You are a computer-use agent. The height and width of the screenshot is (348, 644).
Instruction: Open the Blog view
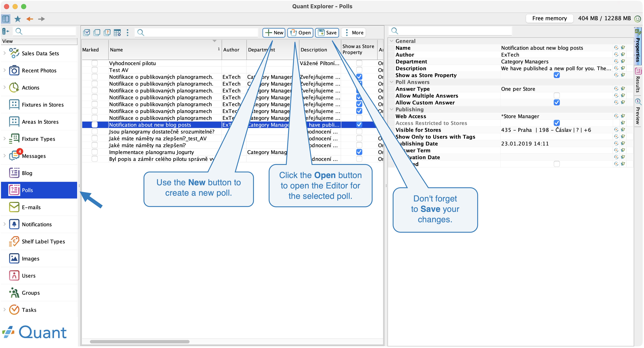click(x=39, y=173)
